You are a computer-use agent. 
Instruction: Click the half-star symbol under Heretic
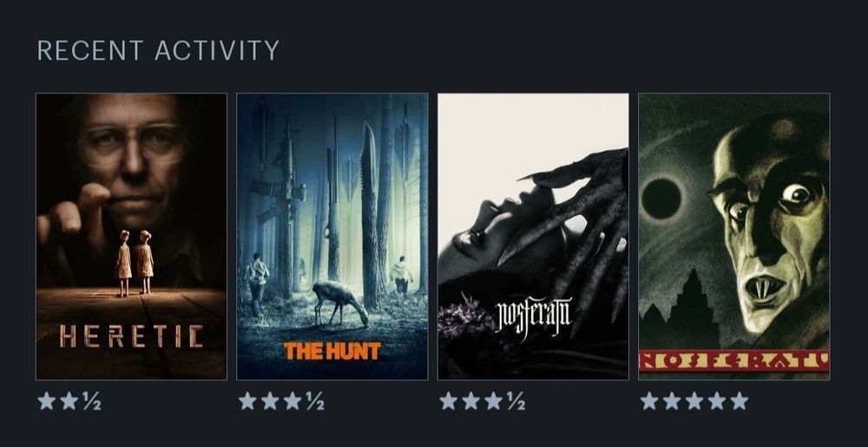point(92,401)
